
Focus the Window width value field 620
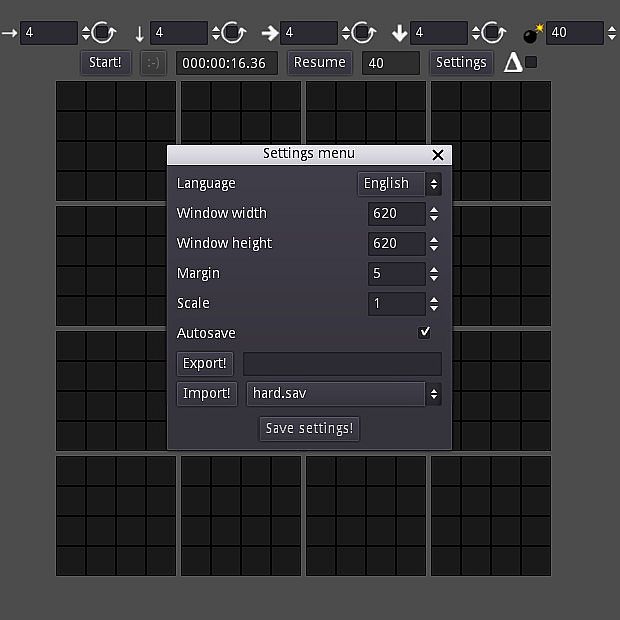pyautogui.click(x=397, y=214)
